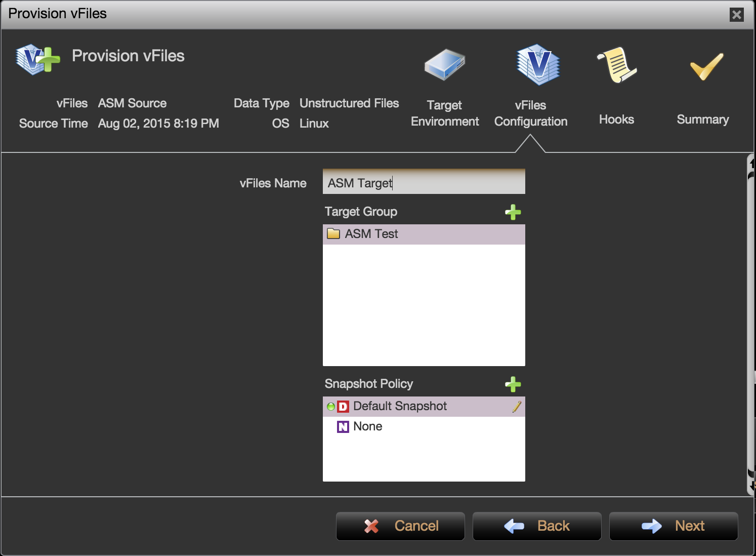Add a new Target Group with plus icon
The image size is (756, 556).
point(513,212)
